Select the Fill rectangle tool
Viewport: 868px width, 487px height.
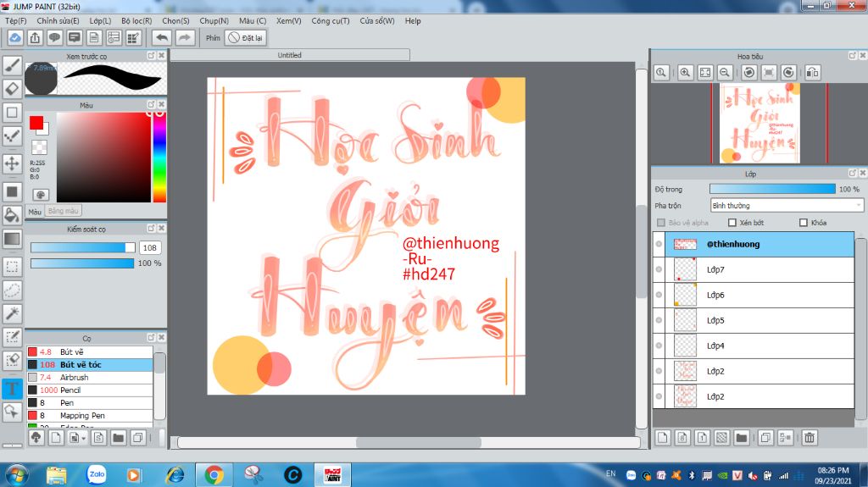tap(12, 191)
